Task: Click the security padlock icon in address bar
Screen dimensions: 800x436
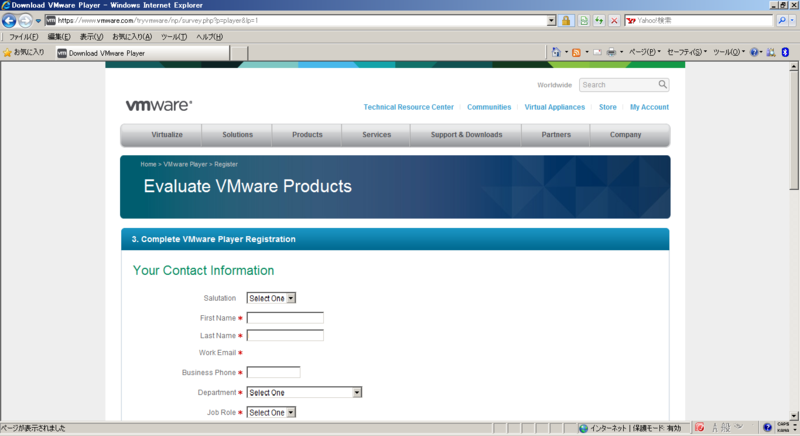Action: coord(566,20)
